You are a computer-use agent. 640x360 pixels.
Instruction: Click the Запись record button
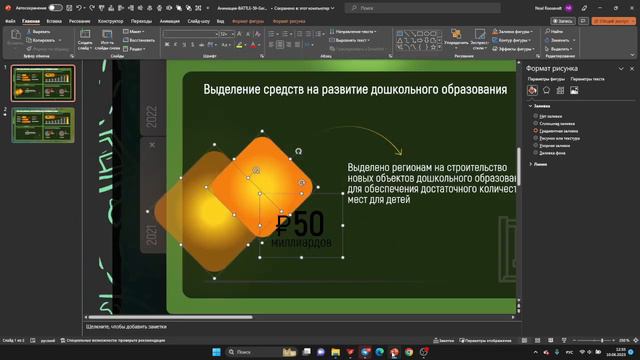click(x=563, y=21)
